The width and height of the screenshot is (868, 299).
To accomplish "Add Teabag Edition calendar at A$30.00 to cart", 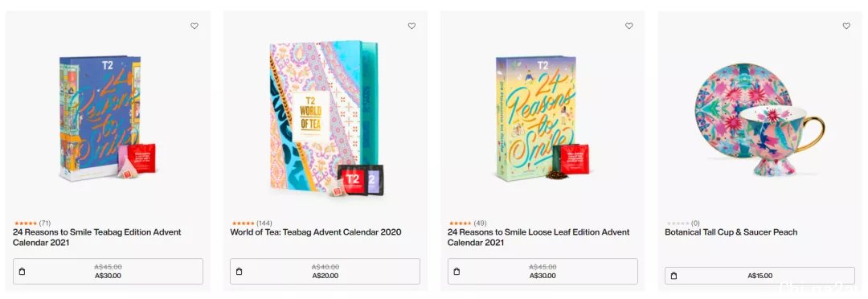I will point(108,272).
